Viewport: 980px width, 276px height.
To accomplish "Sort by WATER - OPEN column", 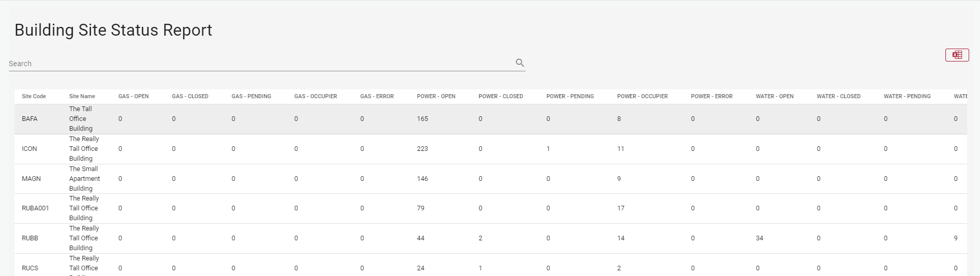I will [x=774, y=96].
